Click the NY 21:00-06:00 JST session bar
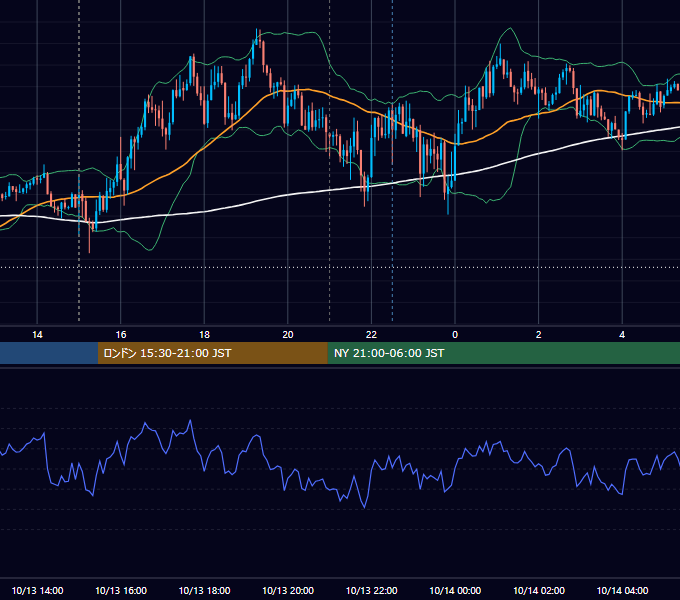 point(503,353)
